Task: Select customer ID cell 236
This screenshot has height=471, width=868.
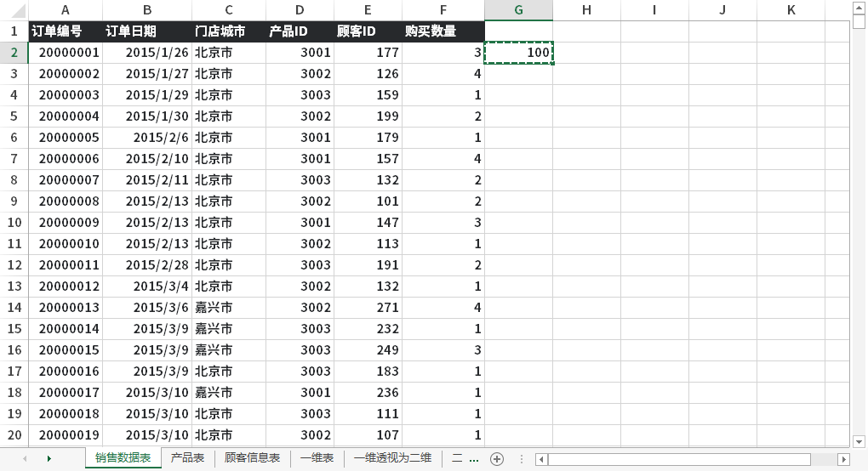Action: (368, 393)
